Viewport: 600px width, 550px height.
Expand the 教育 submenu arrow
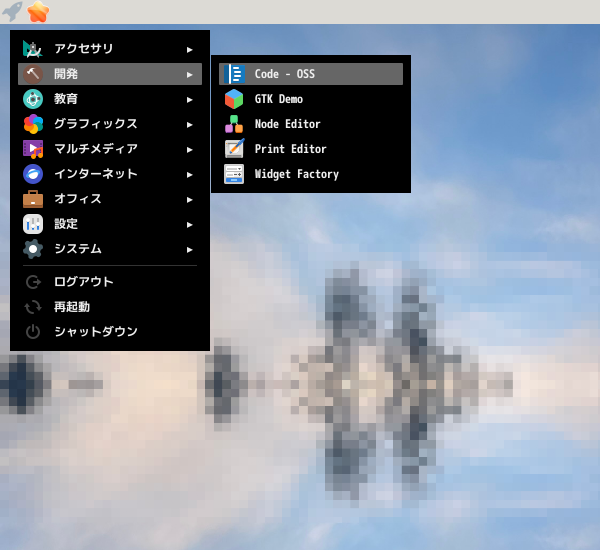189,100
